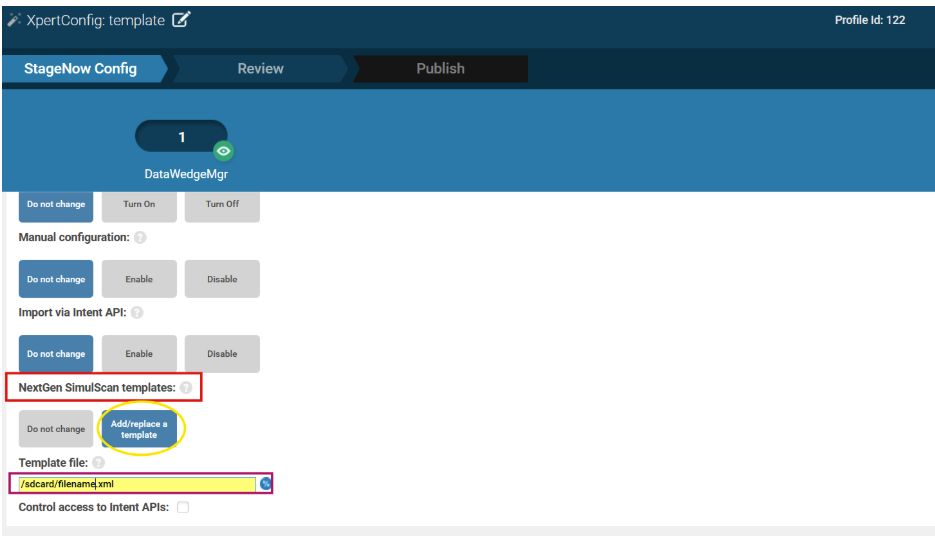Choose the Turn On option
Screen dimensions: 935x536
point(139,206)
